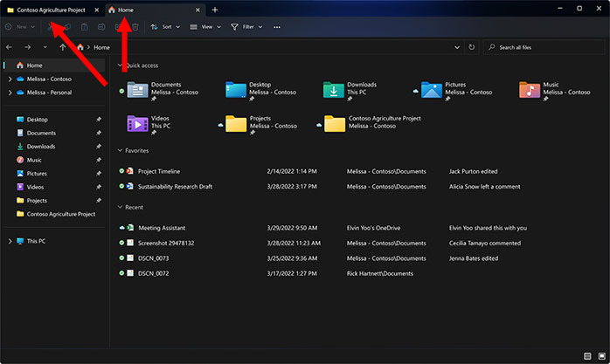Open the Music folder in Quick access
The width and height of the screenshot is (610, 364).
click(530, 90)
